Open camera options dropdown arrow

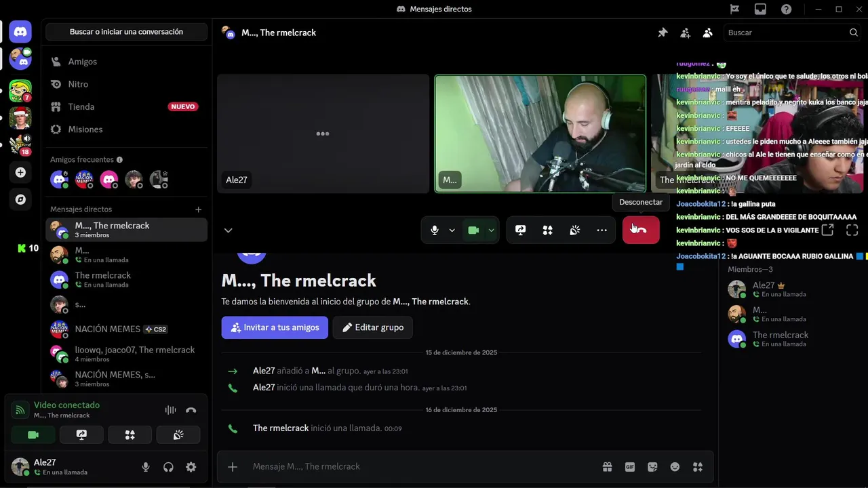(491, 230)
